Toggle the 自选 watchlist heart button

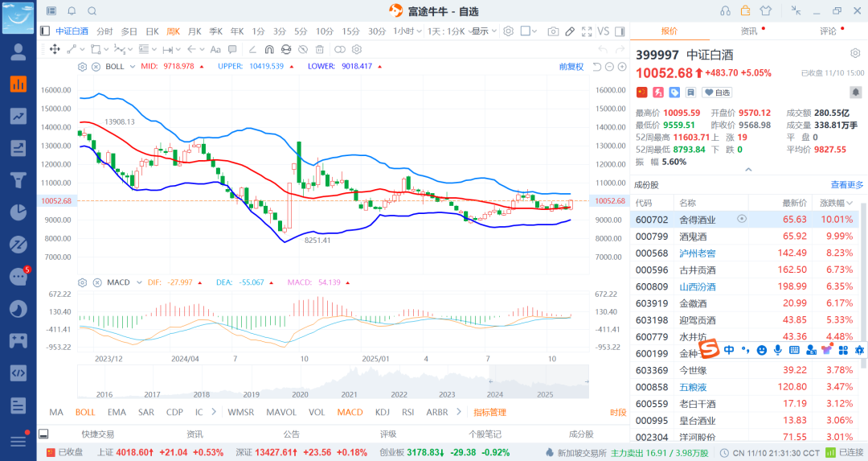(x=719, y=93)
